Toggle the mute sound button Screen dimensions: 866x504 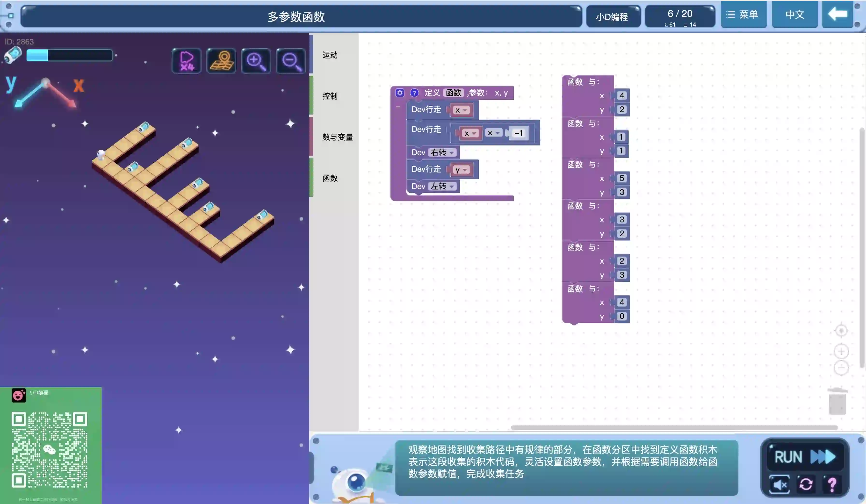click(779, 484)
